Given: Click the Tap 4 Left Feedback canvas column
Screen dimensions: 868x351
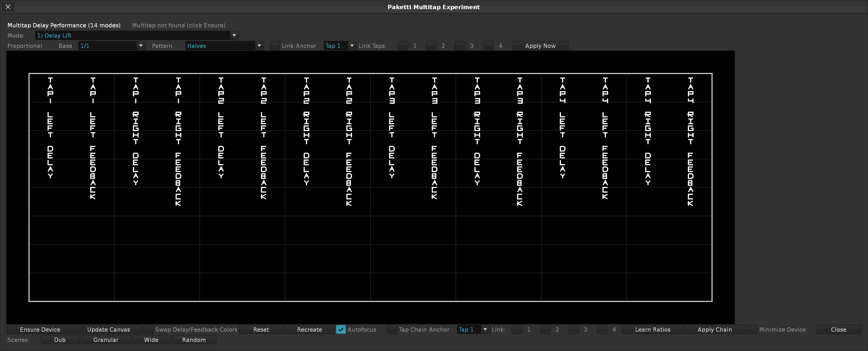Looking at the screenshot, I should [605, 187].
